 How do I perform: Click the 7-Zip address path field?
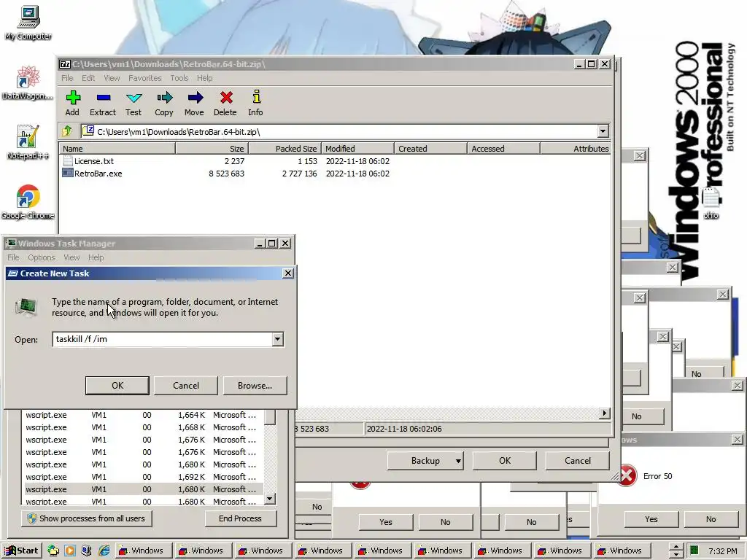coord(339,131)
